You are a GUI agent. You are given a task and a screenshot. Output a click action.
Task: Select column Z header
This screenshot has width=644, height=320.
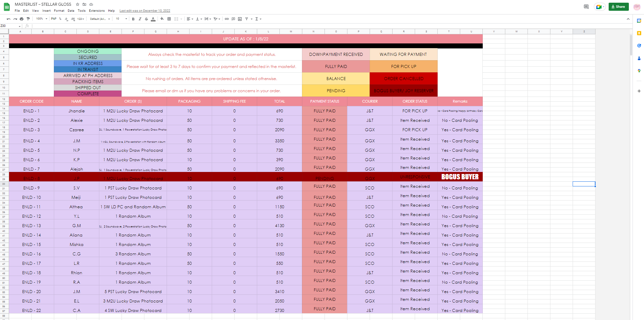[x=584, y=32]
